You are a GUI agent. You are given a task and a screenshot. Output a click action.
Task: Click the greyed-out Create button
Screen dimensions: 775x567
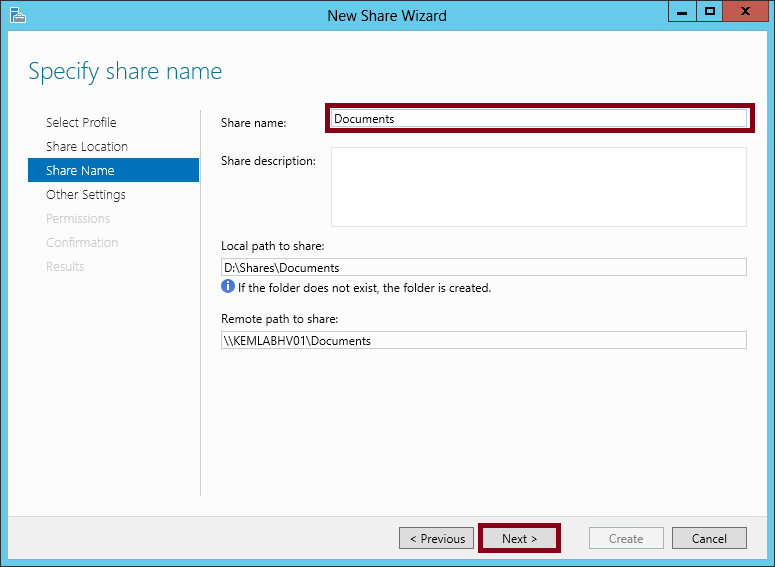click(x=626, y=538)
